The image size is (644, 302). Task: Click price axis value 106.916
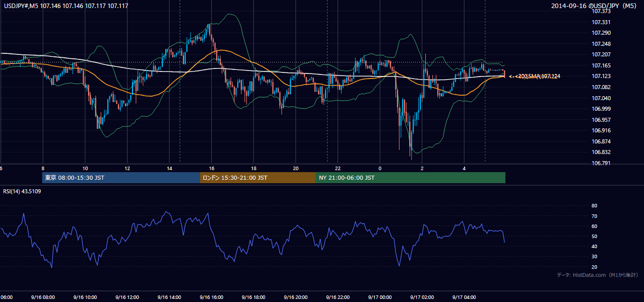(601, 130)
